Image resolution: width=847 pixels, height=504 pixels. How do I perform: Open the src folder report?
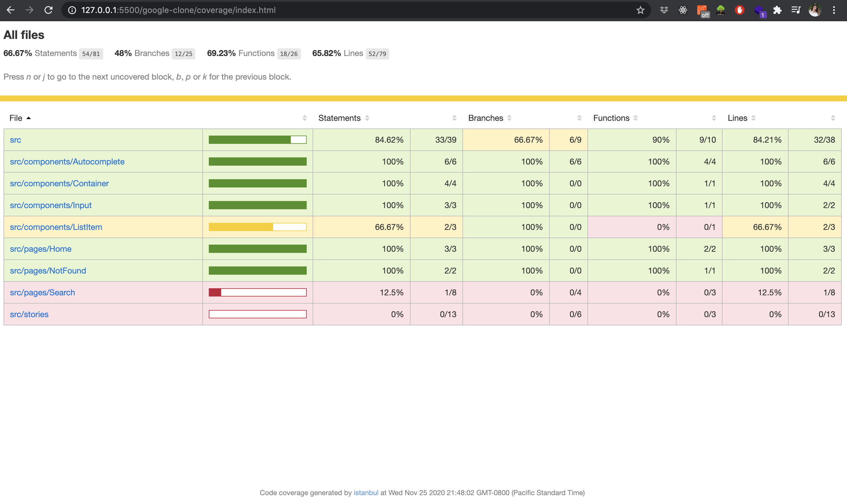[15, 140]
